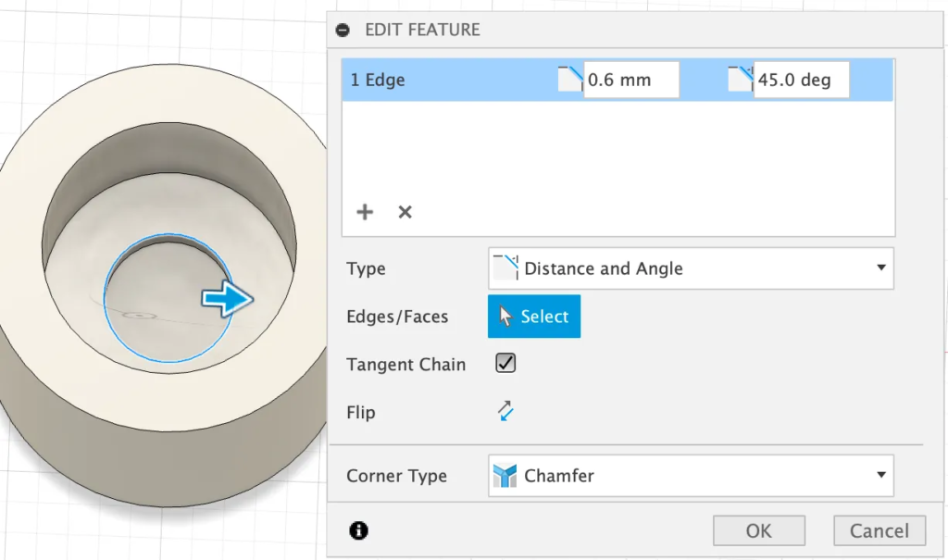Screen dimensions: 948x560
Task: Click the Flip direction icon
Action: 505,412
